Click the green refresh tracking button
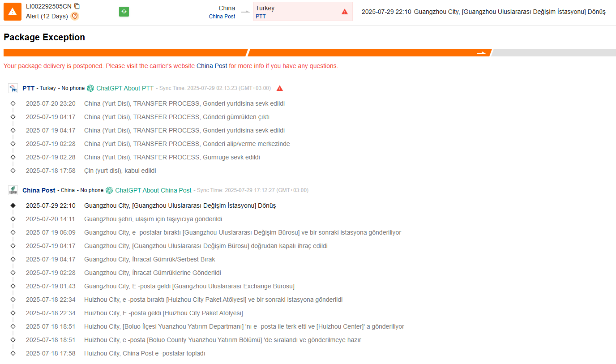Image resolution: width=616 pixels, height=364 pixels. click(124, 12)
